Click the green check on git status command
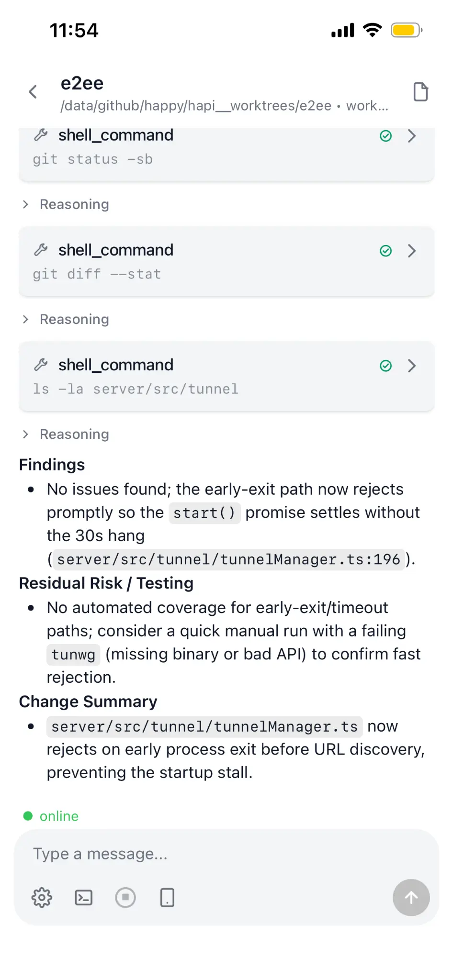453x980 pixels. 385,136
